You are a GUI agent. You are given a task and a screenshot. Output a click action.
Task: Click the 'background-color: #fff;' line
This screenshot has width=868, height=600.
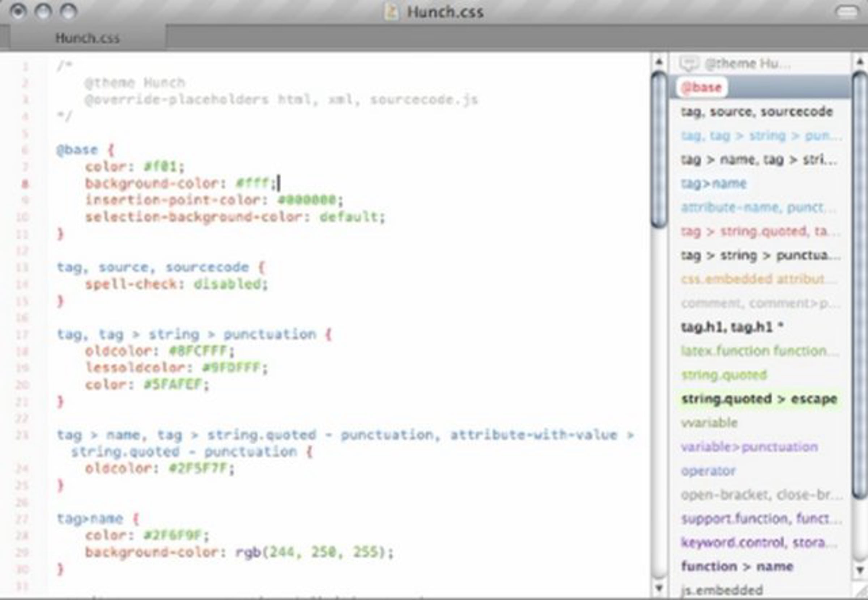click(x=181, y=183)
